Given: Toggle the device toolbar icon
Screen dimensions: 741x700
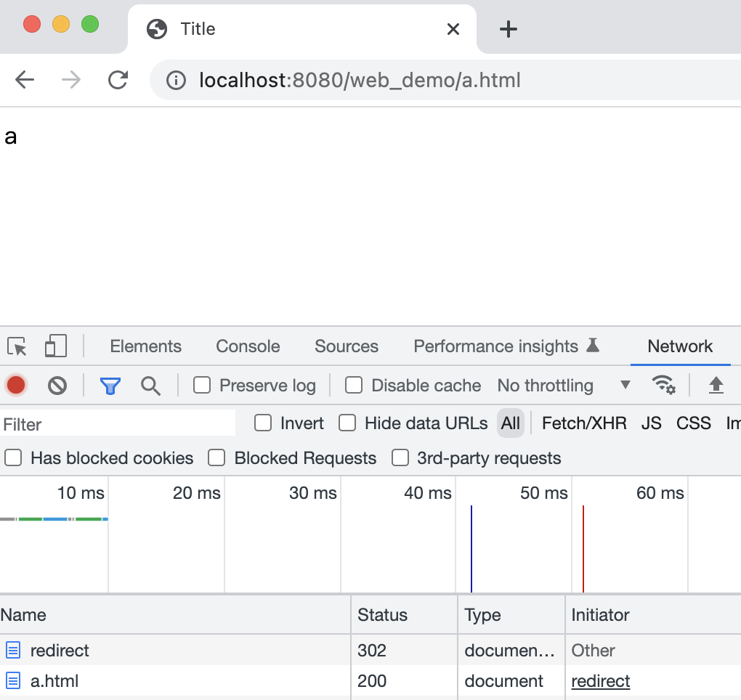Looking at the screenshot, I should point(55,346).
